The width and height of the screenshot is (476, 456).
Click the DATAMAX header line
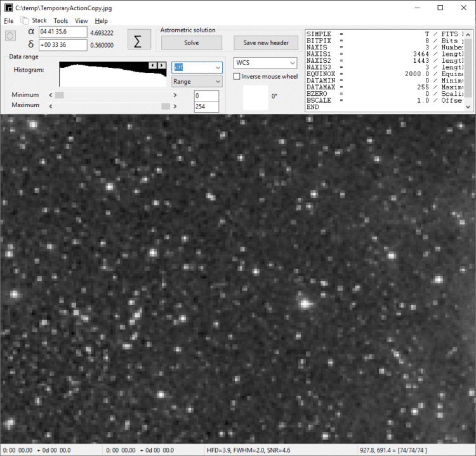[385, 87]
